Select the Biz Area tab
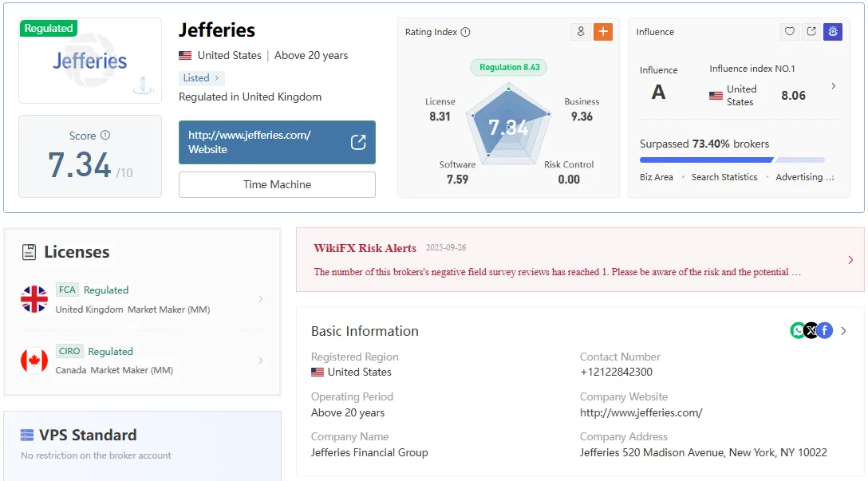Image resolution: width=868 pixels, height=481 pixels. 657,177
